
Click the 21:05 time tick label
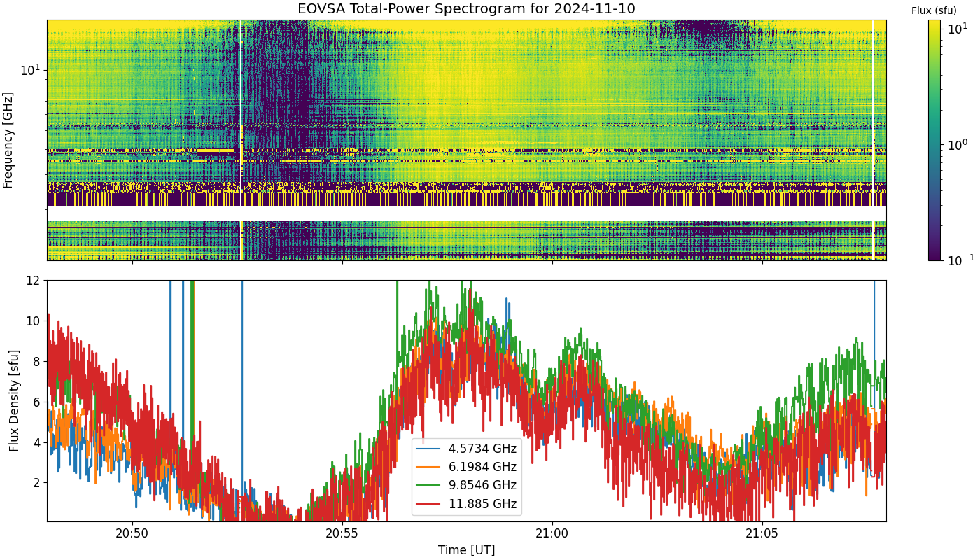[762, 533]
